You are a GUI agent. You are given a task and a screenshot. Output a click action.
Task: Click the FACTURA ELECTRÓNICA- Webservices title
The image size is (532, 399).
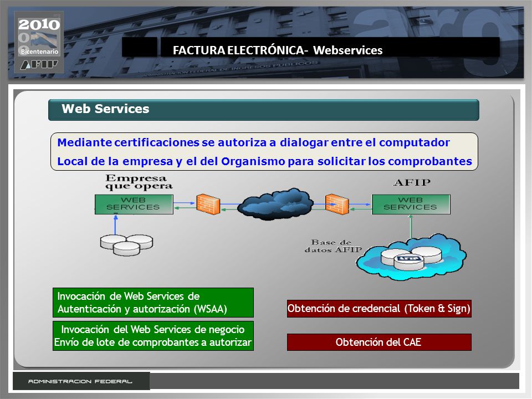278,50
